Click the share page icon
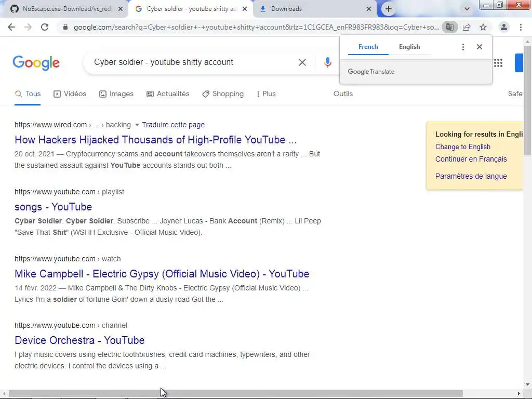Screen dimensions: 532x399 tap(467, 27)
